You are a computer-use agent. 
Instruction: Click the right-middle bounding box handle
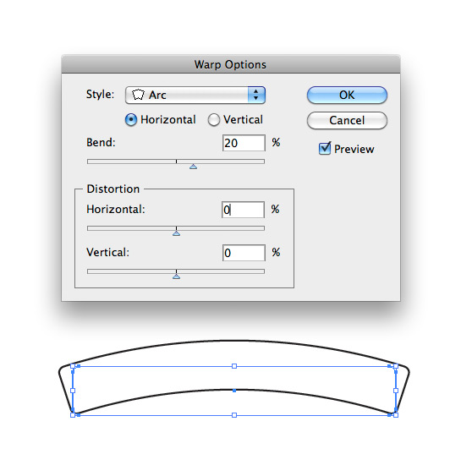tap(396, 391)
